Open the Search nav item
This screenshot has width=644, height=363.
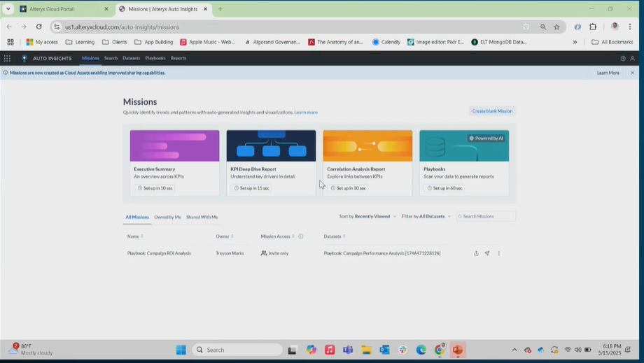coord(111,58)
